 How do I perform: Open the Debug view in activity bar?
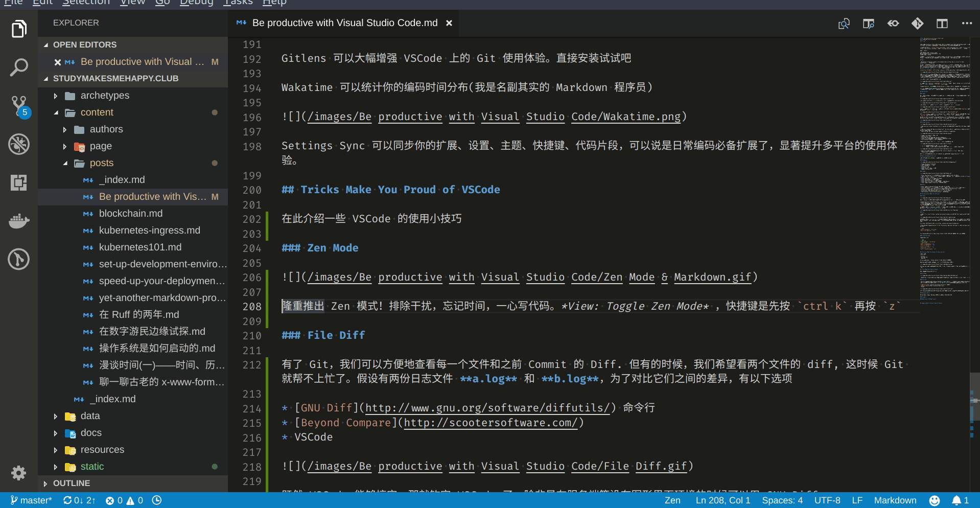point(19,144)
